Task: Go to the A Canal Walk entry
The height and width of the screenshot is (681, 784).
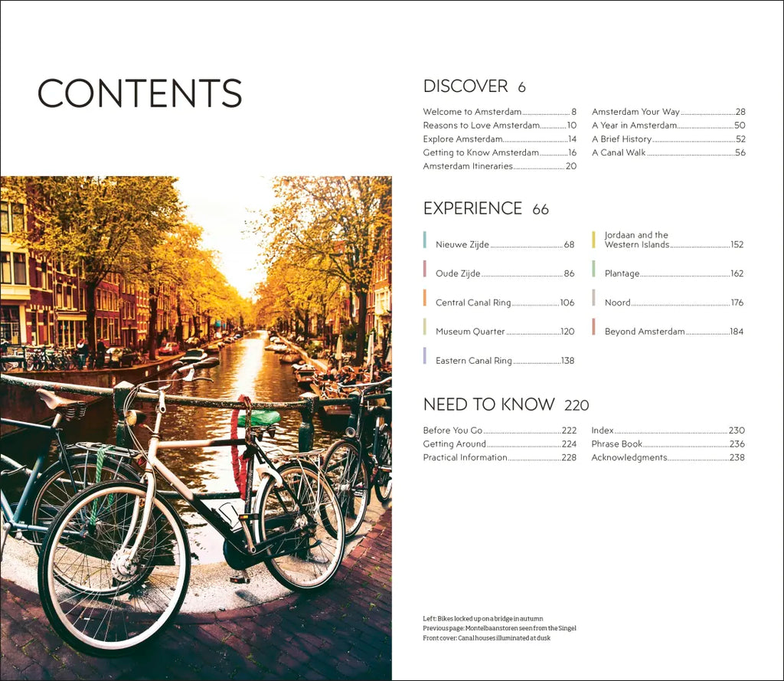Action: (619, 153)
